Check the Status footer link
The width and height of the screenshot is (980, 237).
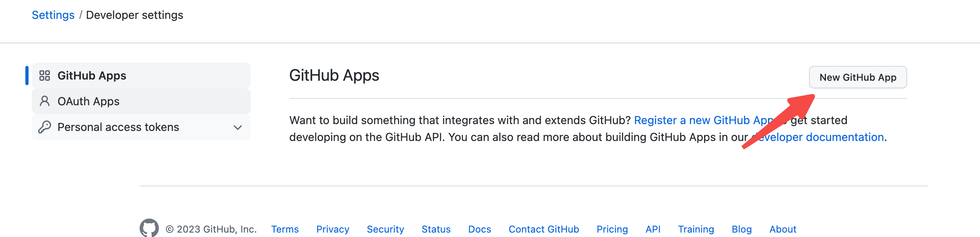point(436,229)
